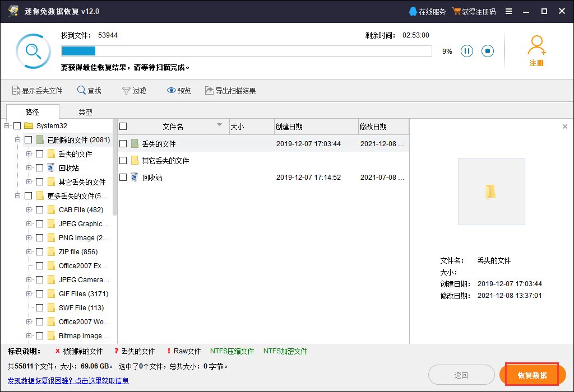Screen dimensions: 574x392
Task: Check the CAB File (482) checkbox
Action: (x=40, y=210)
